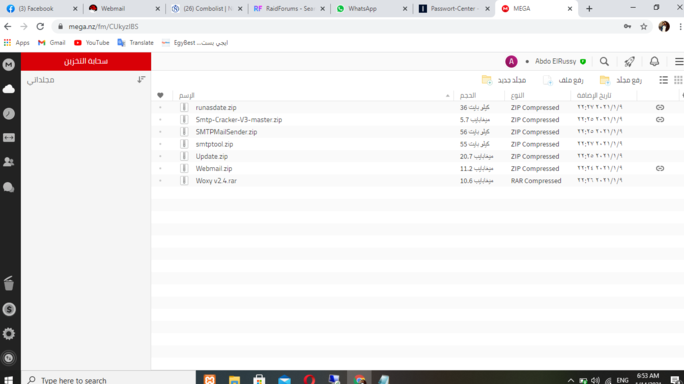The image size is (684, 384).
Task: Click the heart favourite column header
Action: (160, 95)
